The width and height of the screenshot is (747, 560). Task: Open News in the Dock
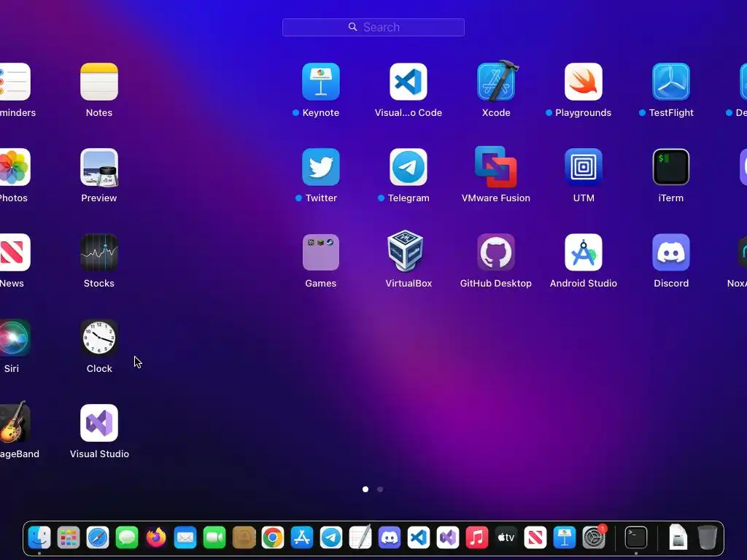pos(535,537)
